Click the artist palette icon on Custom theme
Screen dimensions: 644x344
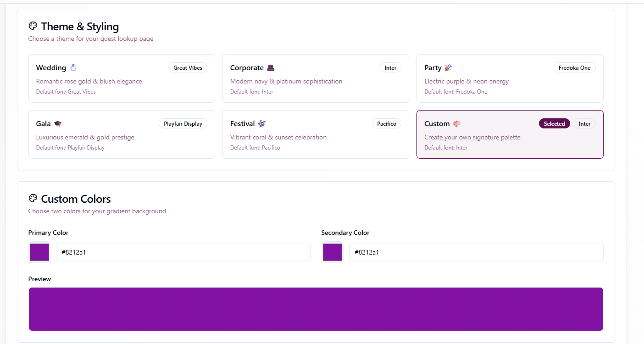click(x=457, y=123)
